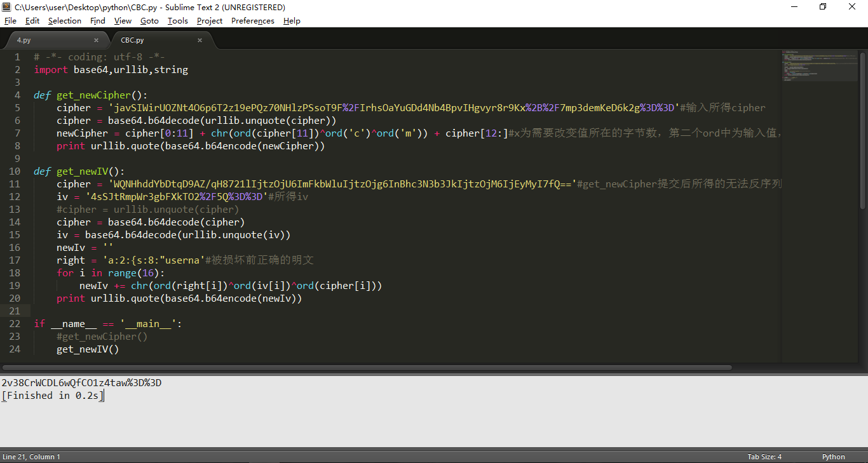Click the vertical editor scrollbar
This screenshot has height=463, width=868.
pos(863,130)
